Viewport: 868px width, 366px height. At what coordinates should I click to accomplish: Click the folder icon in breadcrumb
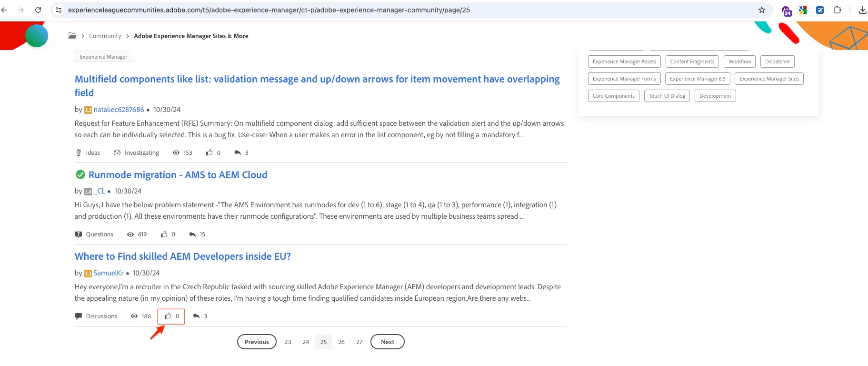pos(72,36)
